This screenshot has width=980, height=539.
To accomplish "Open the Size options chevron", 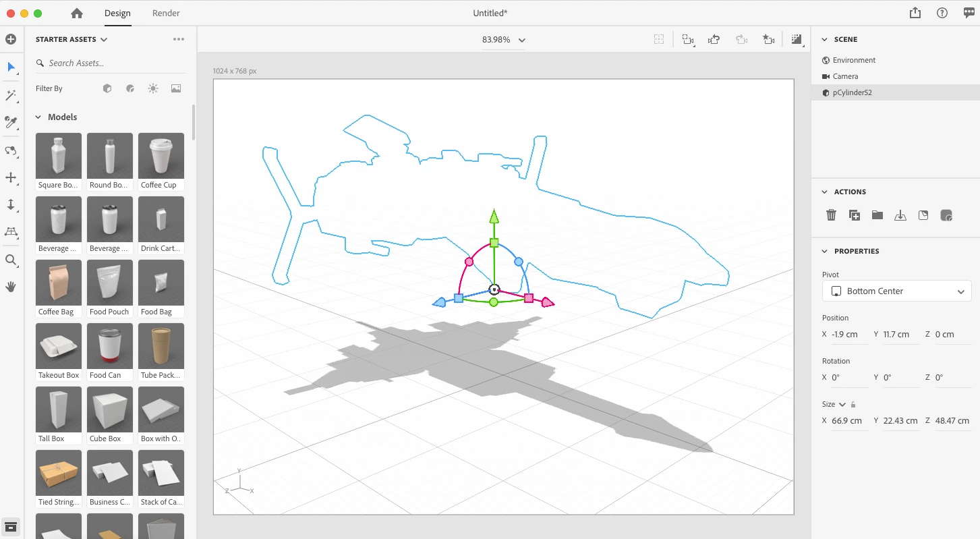I will click(x=842, y=404).
